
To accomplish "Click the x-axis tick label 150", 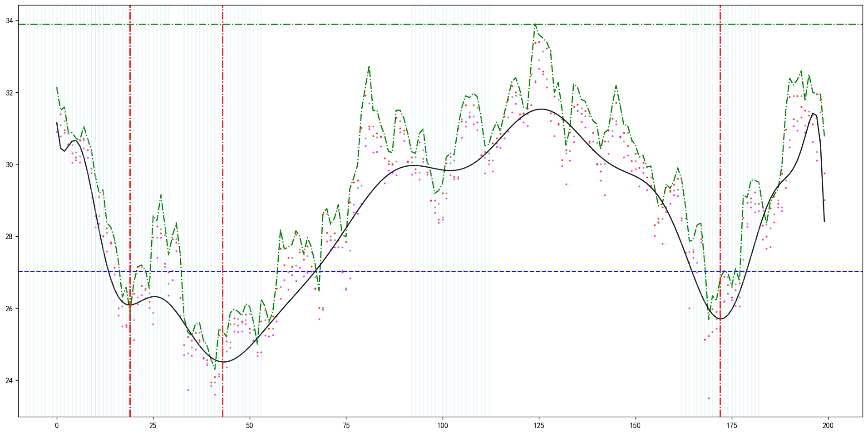I will [636, 426].
